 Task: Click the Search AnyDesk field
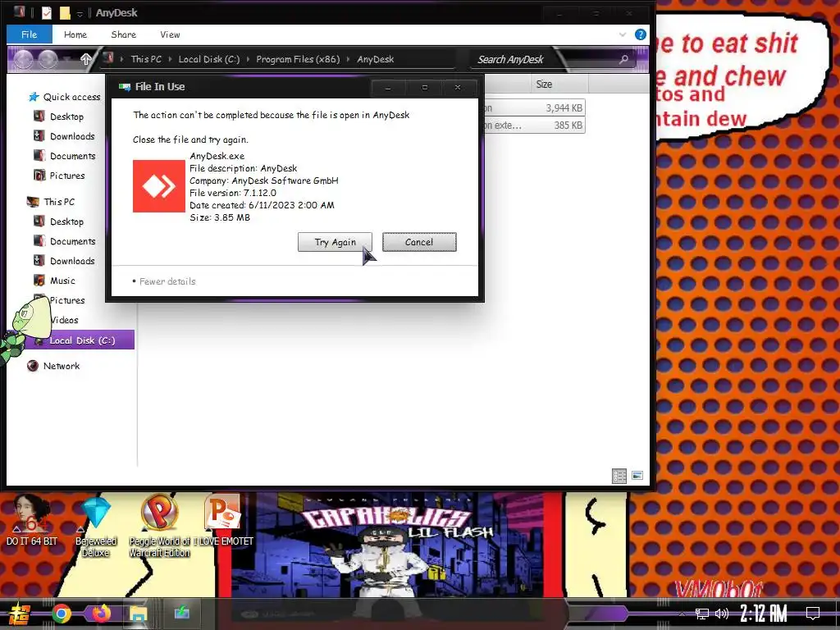click(x=552, y=59)
